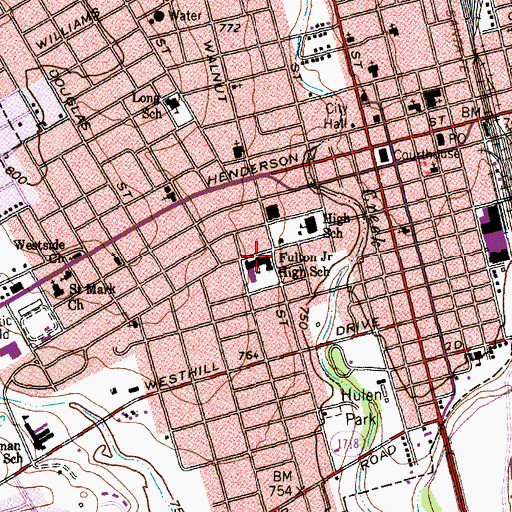The width and height of the screenshot is (512, 512).
Task: Select the 1718 route marker
Action: 349,444
